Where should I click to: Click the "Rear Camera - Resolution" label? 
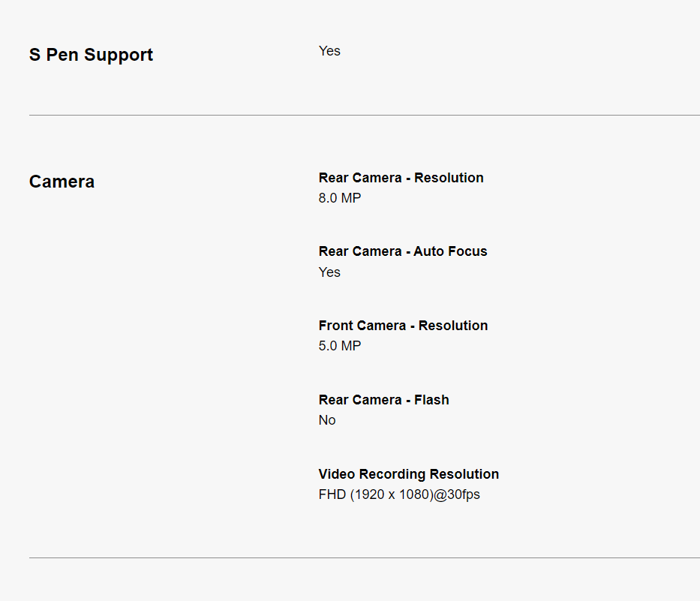coord(401,178)
